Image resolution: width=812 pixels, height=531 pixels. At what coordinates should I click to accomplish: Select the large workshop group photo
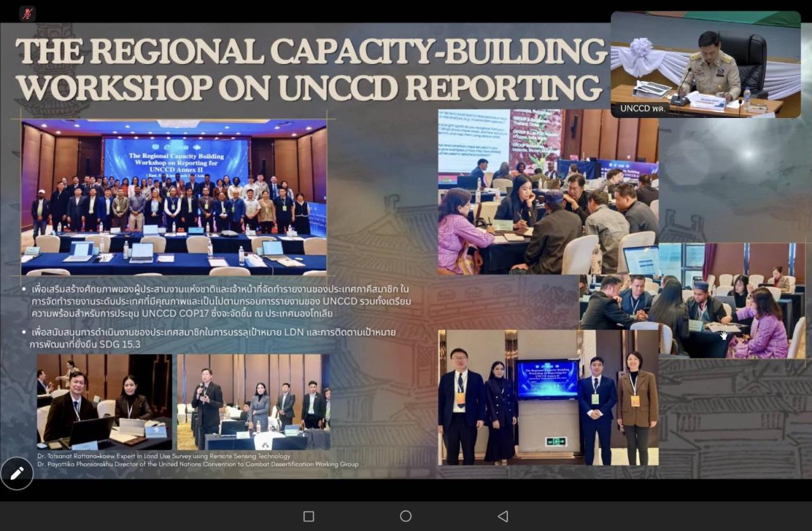pos(174,197)
